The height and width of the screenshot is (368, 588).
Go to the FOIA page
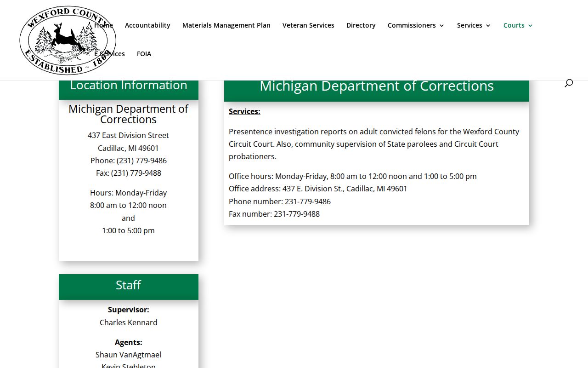(x=144, y=54)
